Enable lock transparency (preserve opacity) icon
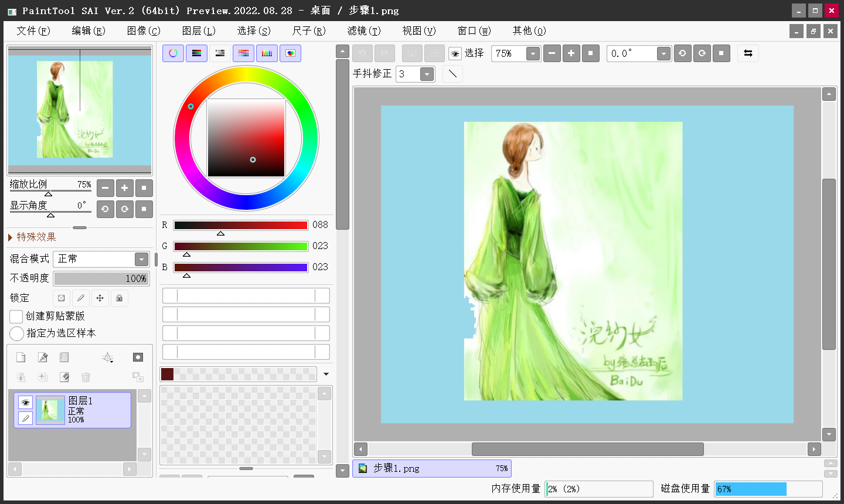The image size is (844, 504). click(62, 298)
